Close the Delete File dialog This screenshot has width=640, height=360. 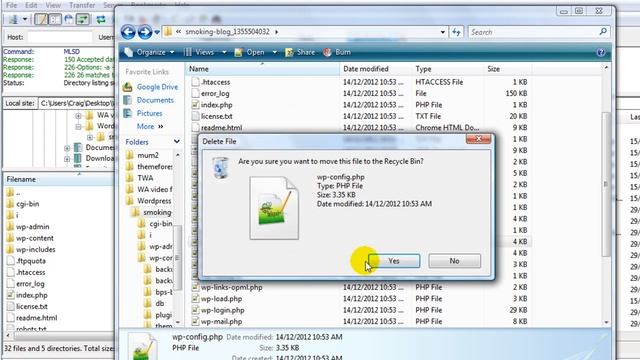point(478,139)
